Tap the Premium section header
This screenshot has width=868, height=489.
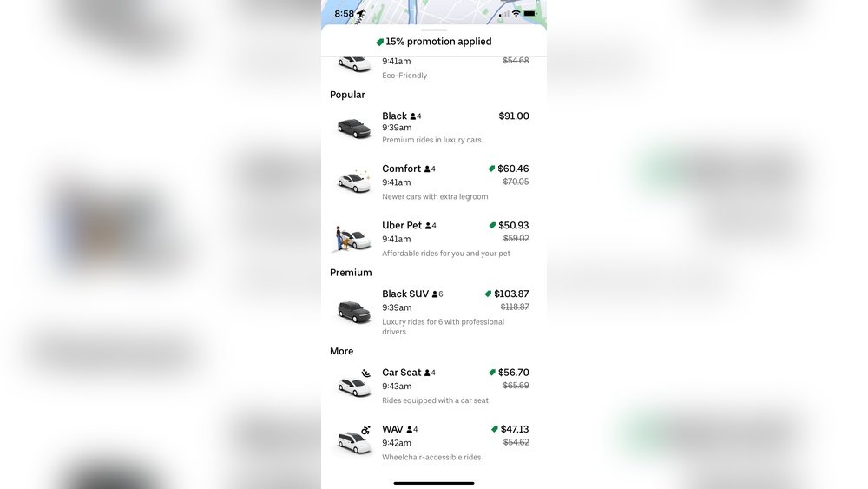(351, 273)
